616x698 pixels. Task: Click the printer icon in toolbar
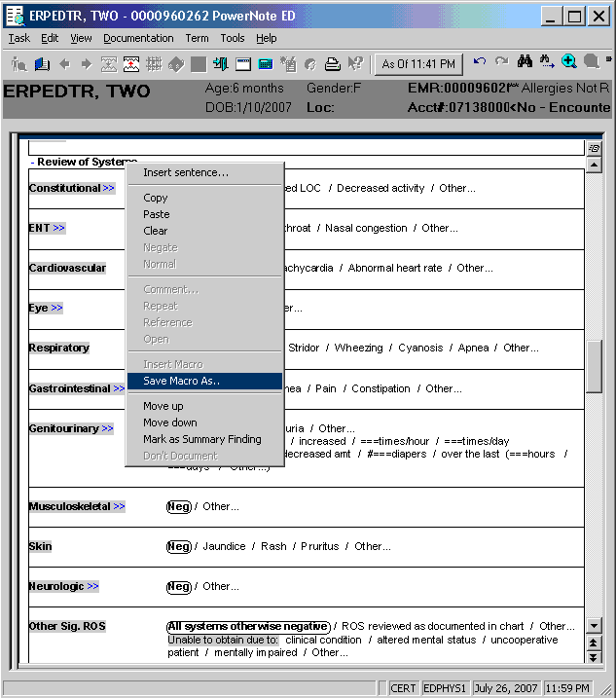point(332,64)
